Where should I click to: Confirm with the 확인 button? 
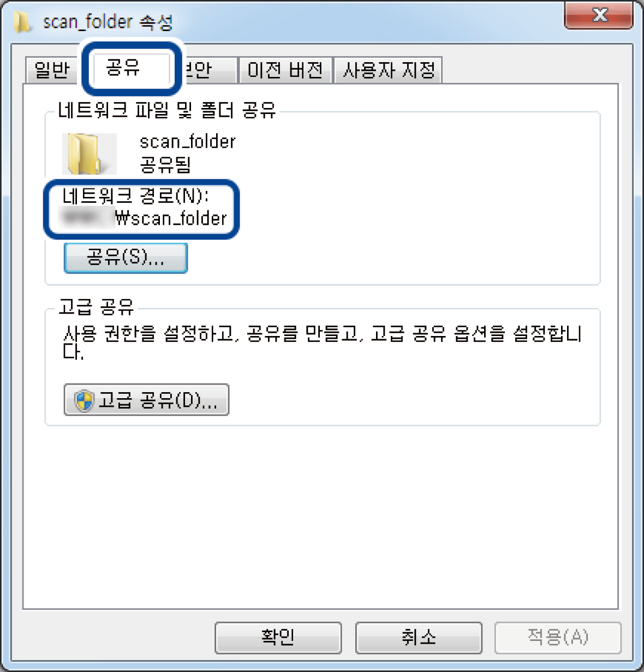point(278,637)
